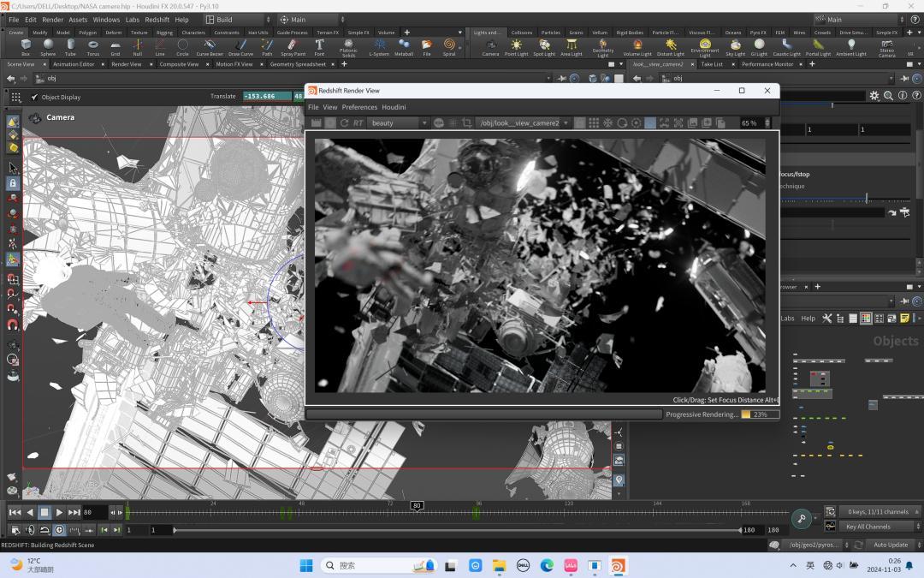Click the Key All Channels button

tap(868, 527)
